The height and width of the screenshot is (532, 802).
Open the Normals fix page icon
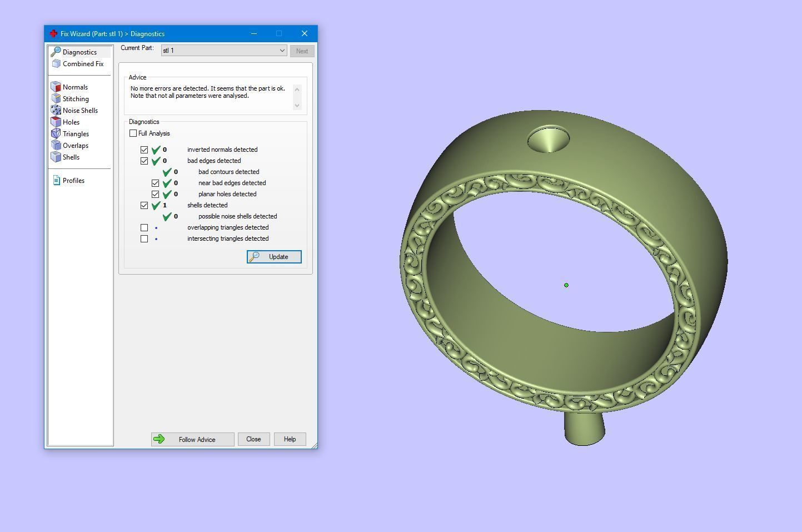tap(56, 87)
